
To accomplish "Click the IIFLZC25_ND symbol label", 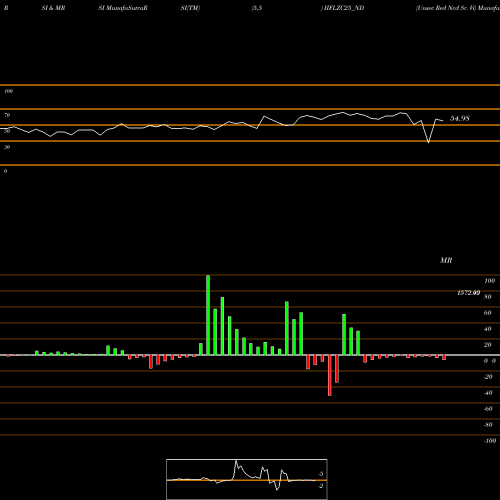I will point(344,8).
